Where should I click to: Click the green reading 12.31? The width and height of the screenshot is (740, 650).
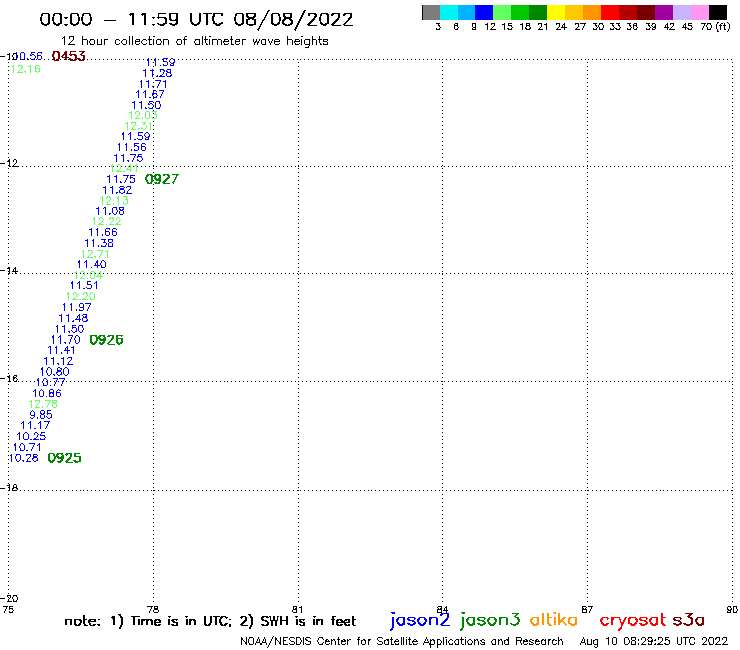139,126
